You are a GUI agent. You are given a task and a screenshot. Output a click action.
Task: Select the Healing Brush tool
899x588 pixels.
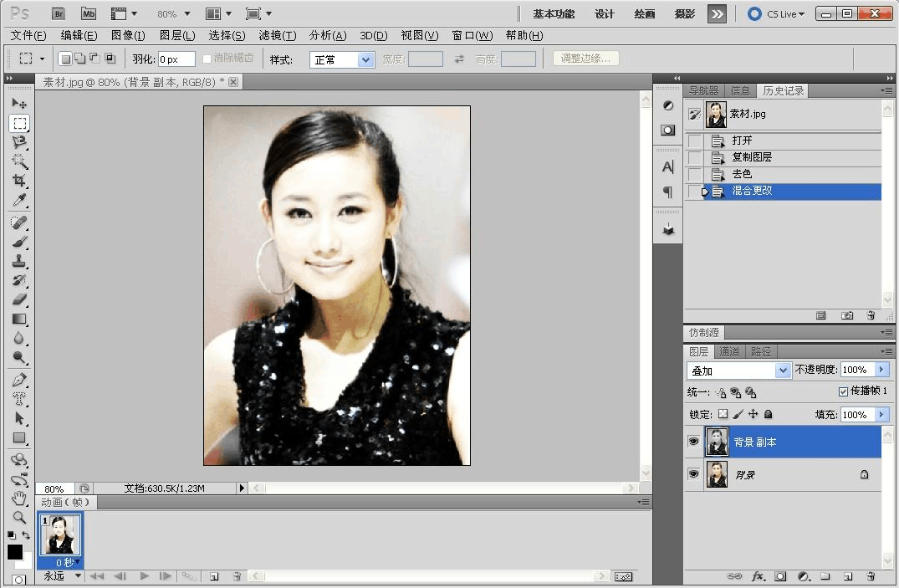[x=19, y=222]
